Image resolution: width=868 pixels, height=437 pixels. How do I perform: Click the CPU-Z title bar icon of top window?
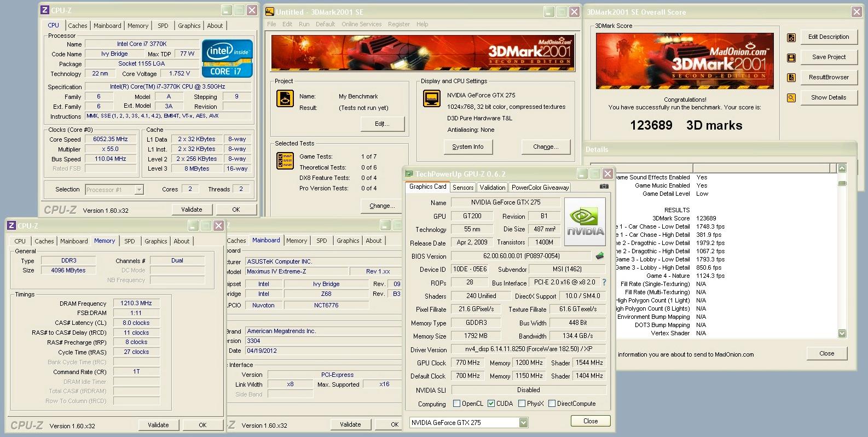click(45, 10)
